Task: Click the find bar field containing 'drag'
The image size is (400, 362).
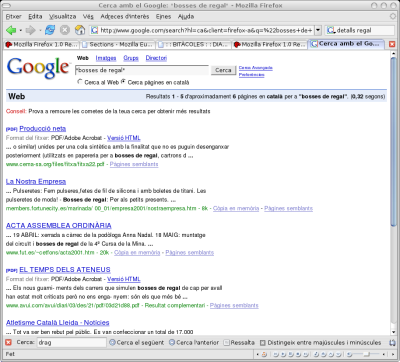Action: pyautogui.click(x=71, y=342)
